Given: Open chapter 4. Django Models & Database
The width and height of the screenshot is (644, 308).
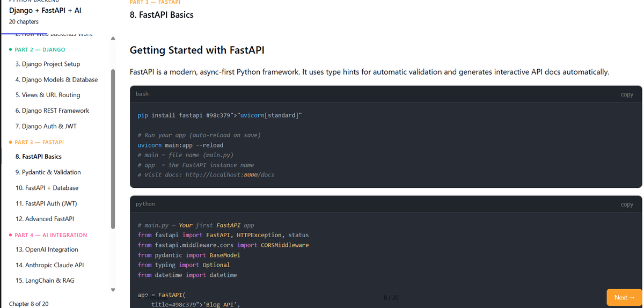Looking at the screenshot, I should (56, 79).
